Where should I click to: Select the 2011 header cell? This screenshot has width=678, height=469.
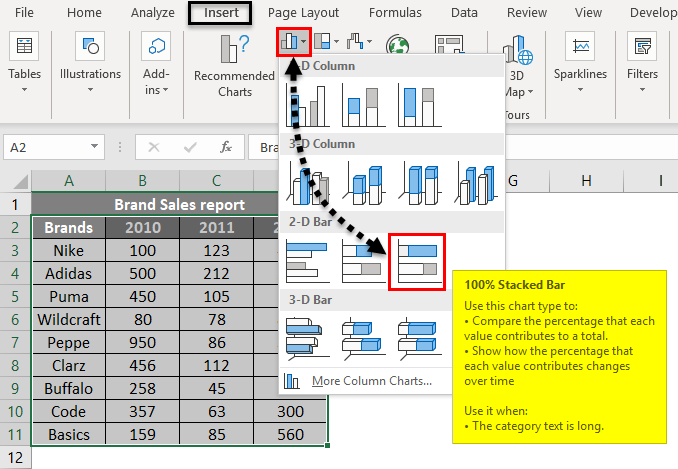[216, 227]
